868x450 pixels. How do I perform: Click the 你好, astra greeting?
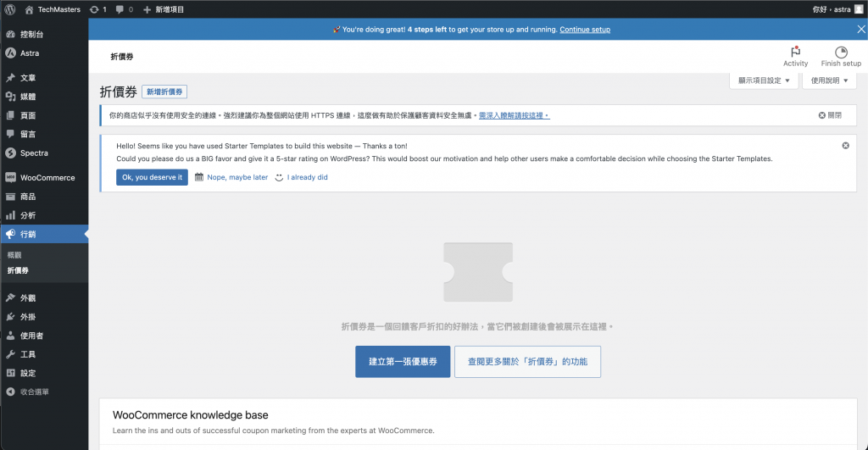click(x=832, y=9)
